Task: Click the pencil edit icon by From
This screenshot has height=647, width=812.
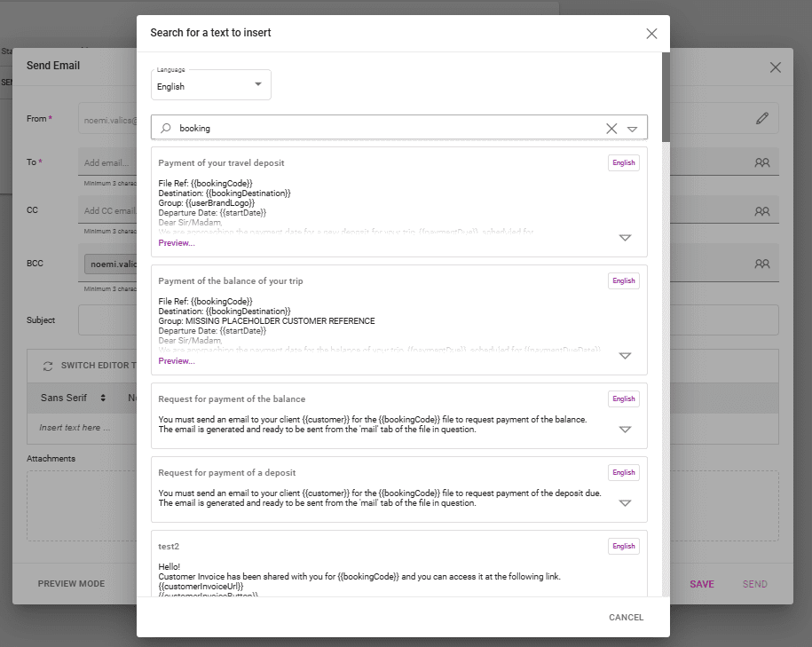Action: 761,118
